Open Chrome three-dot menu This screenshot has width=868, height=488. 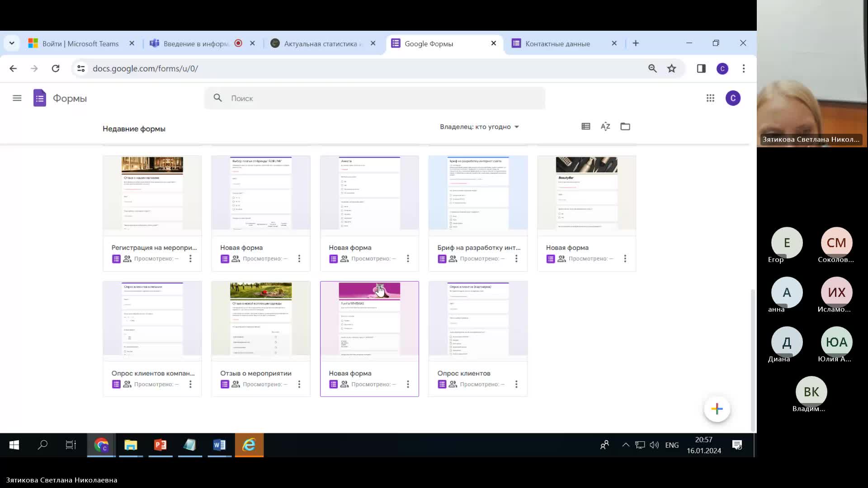(x=744, y=68)
